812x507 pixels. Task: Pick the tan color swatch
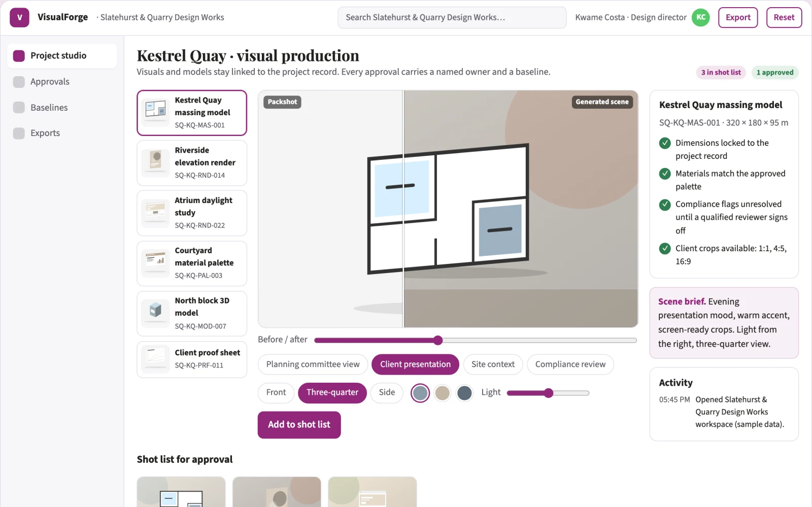(x=443, y=393)
